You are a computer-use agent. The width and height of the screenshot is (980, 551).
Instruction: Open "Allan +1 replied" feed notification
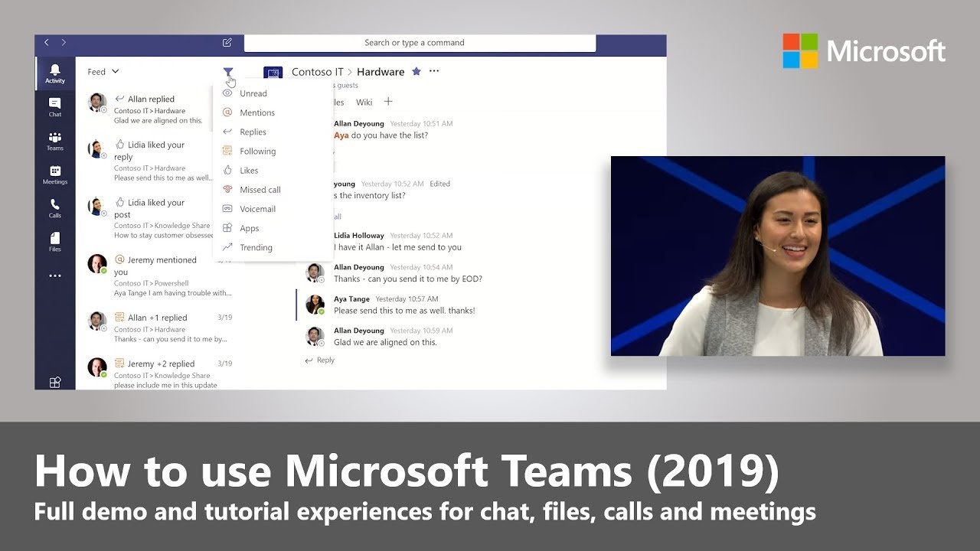tap(160, 328)
